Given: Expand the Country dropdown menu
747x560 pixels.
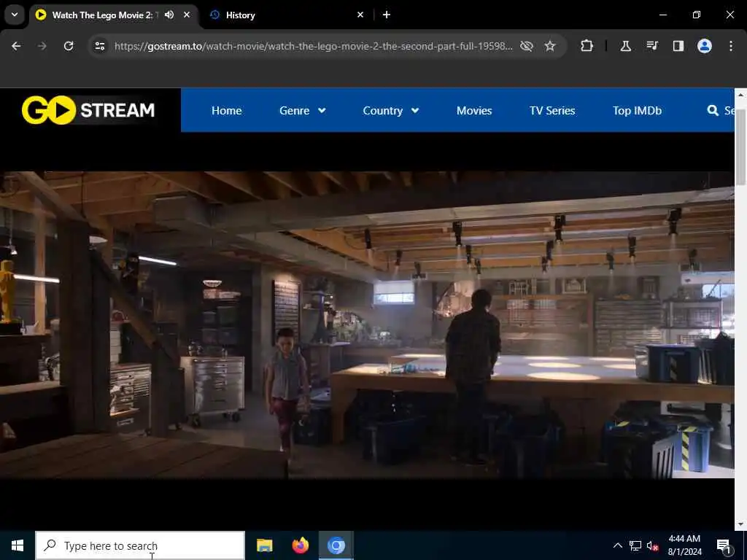Looking at the screenshot, I should (391, 111).
